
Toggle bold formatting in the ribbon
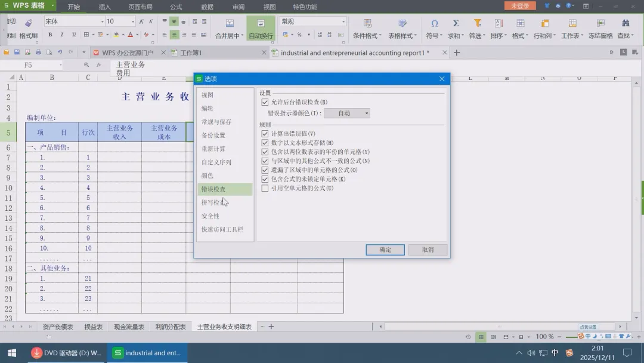click(50, 35)
